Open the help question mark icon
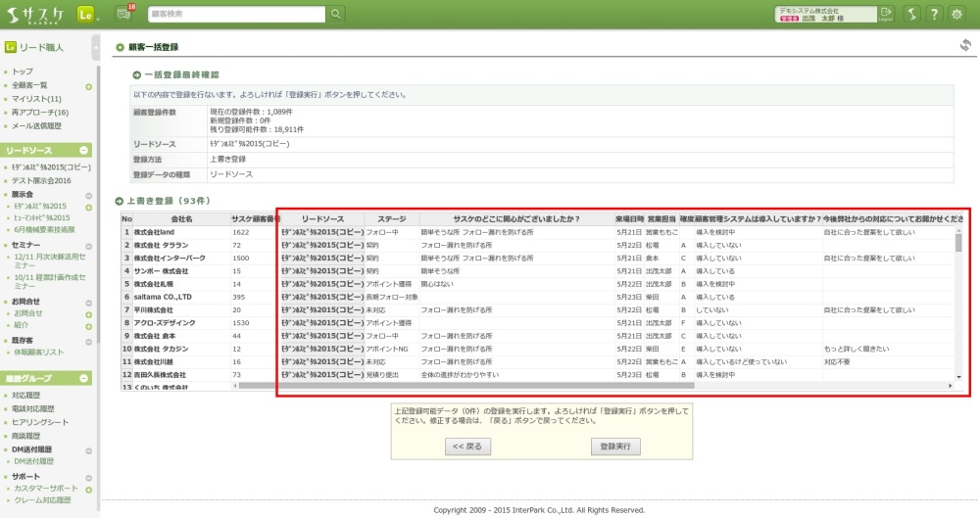Viewport: 980px width, 518px height. pos(934,14)
